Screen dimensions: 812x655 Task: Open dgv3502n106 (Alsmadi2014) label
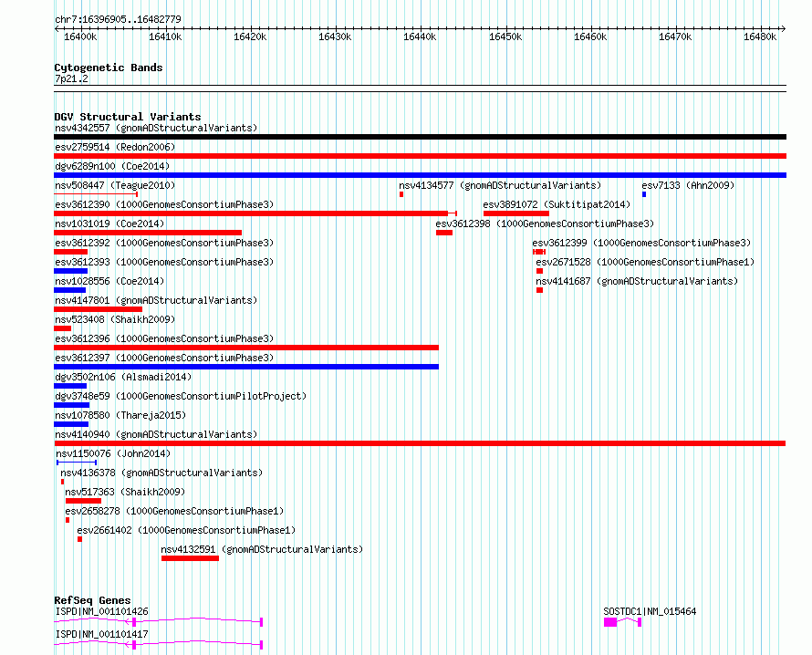pos(123,377)
